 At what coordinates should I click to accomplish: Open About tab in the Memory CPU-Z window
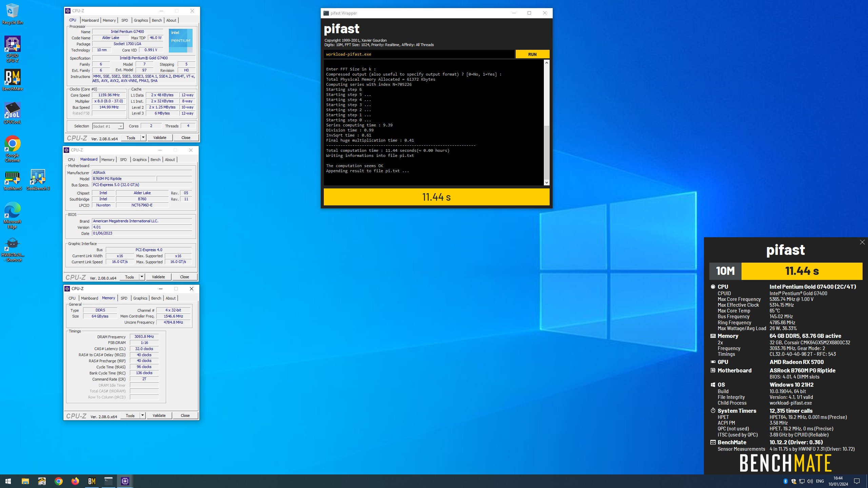[x=171, y=298]
